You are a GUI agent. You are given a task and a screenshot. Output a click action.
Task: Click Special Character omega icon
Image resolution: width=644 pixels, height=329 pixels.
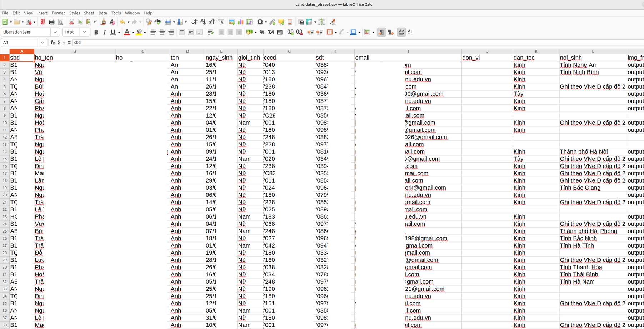260,22
